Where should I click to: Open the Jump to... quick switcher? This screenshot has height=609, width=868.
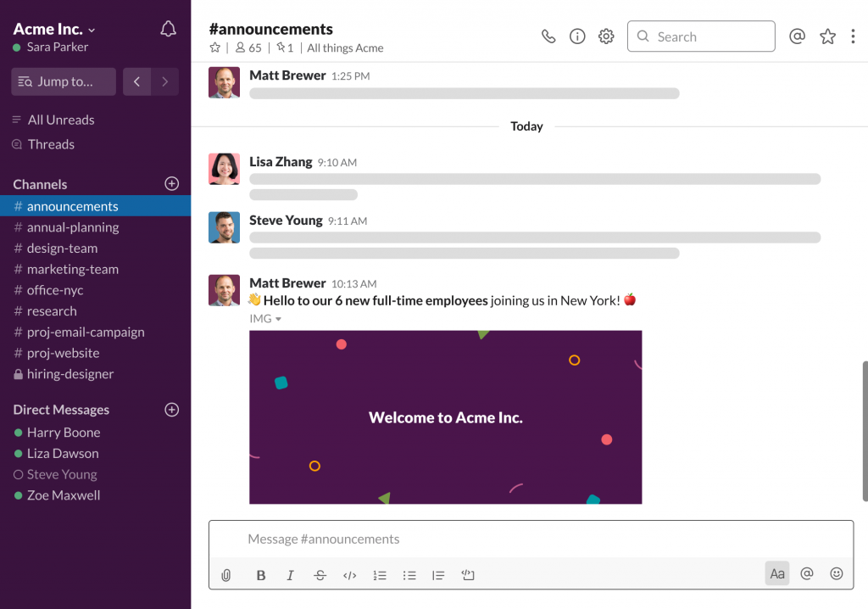[x=64, y=81]
